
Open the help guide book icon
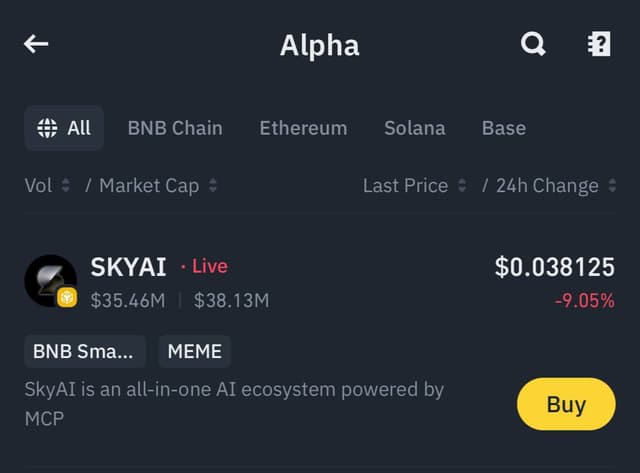coord(599,44)
